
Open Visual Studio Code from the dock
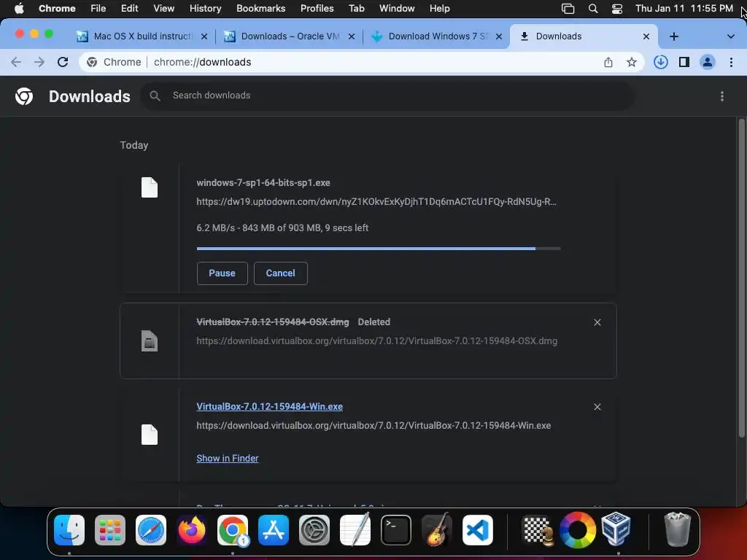click(478, 530)
